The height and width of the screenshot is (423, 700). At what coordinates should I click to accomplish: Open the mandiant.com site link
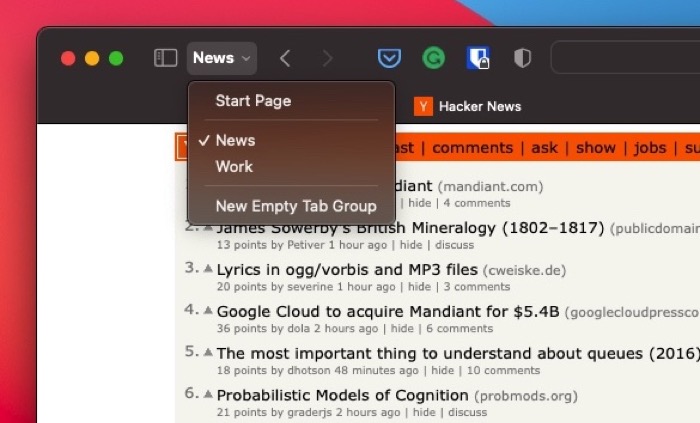pyautogui.click(x=490, y=187)
